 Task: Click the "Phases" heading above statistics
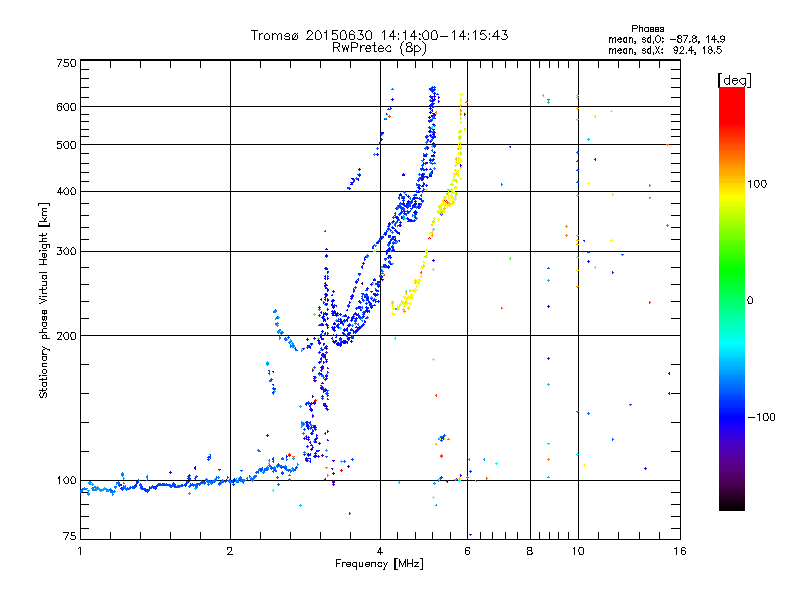pos(647,29)
